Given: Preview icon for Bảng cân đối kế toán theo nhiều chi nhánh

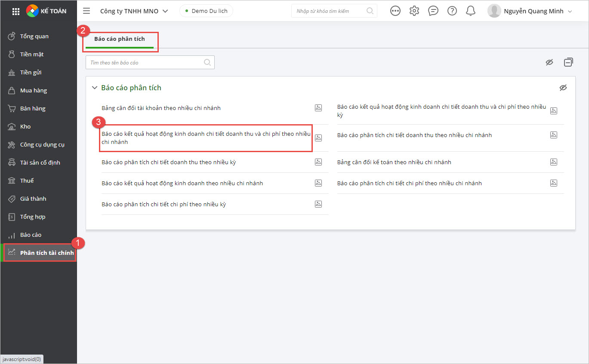Looking at the screenshot, I should [x=554, y=162].
